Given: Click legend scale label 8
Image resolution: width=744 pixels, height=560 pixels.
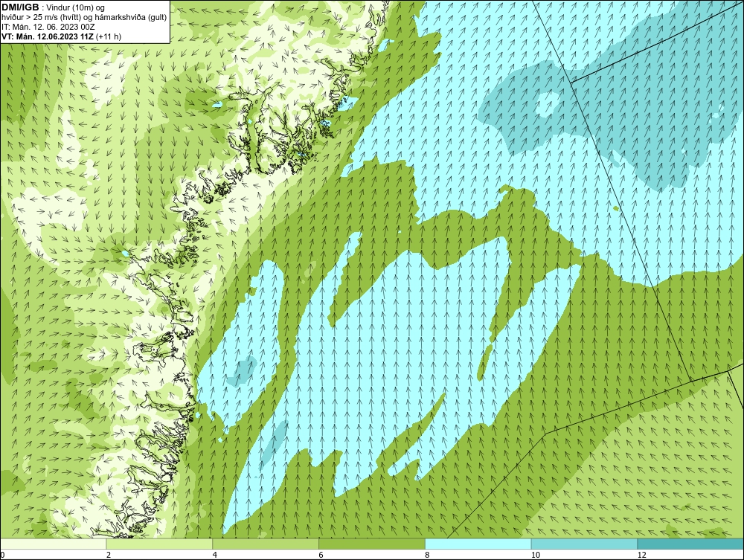Looking at the screenshot, I should [428, 555].
